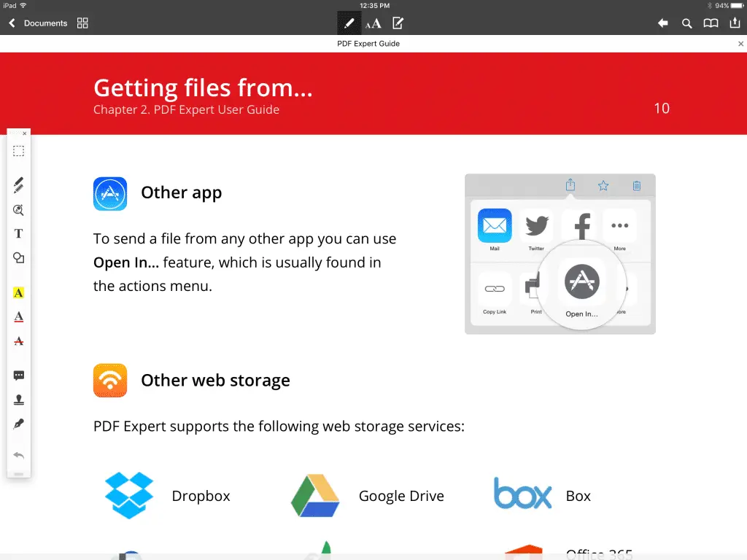Select the Shapes tool
The height and width of the screenshot is (560, 747).
tap(19, 258)
